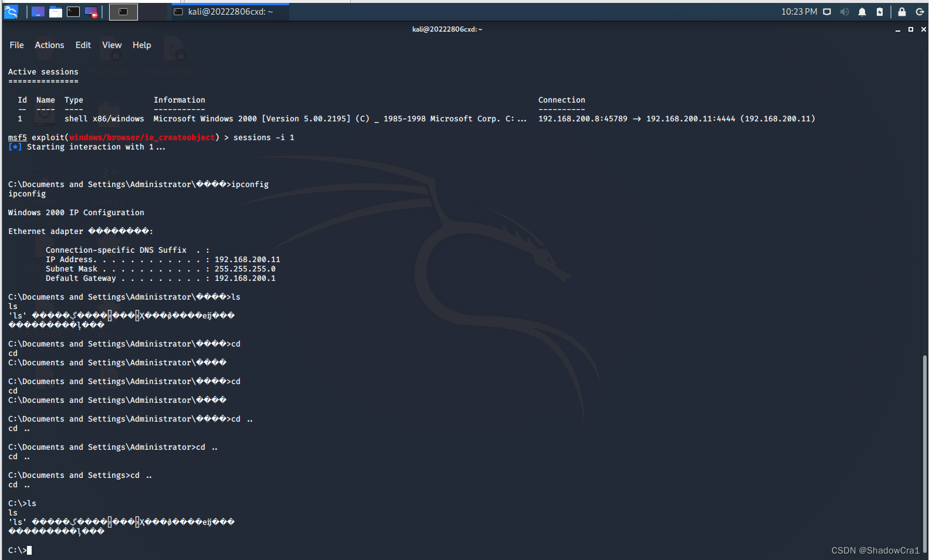Click the 'Active sessions' heading text
This screenshot has width=929, height=560.
pos(43,72)
